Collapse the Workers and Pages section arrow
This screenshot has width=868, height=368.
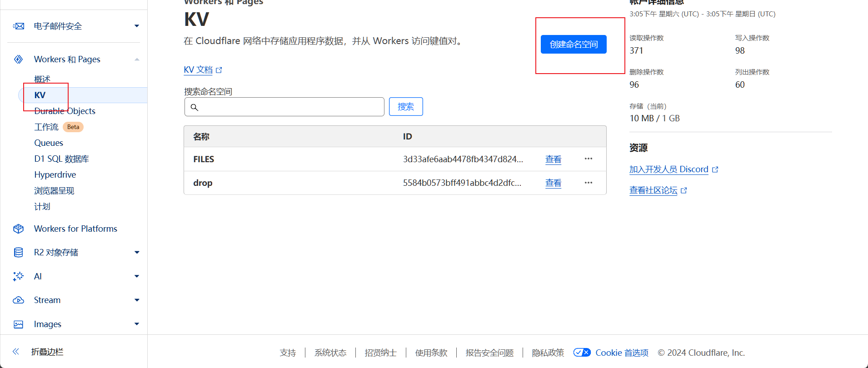(137, 60)
